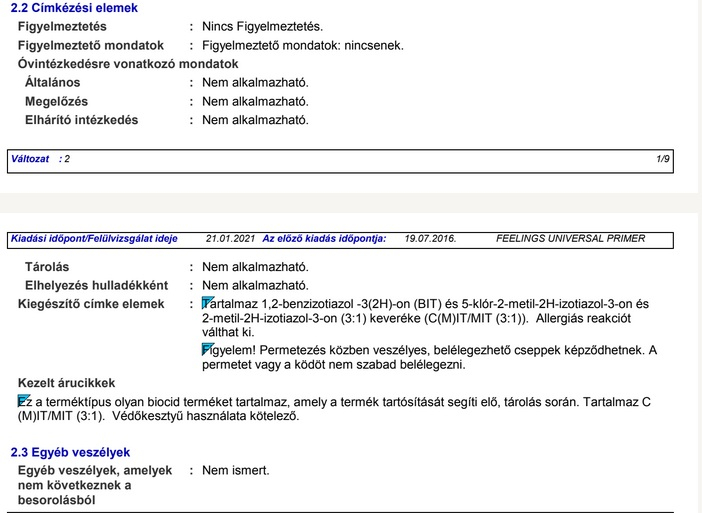Click the previous issue date "19.07.2016."
702x513 pixels.
click(x=430, y=239)
